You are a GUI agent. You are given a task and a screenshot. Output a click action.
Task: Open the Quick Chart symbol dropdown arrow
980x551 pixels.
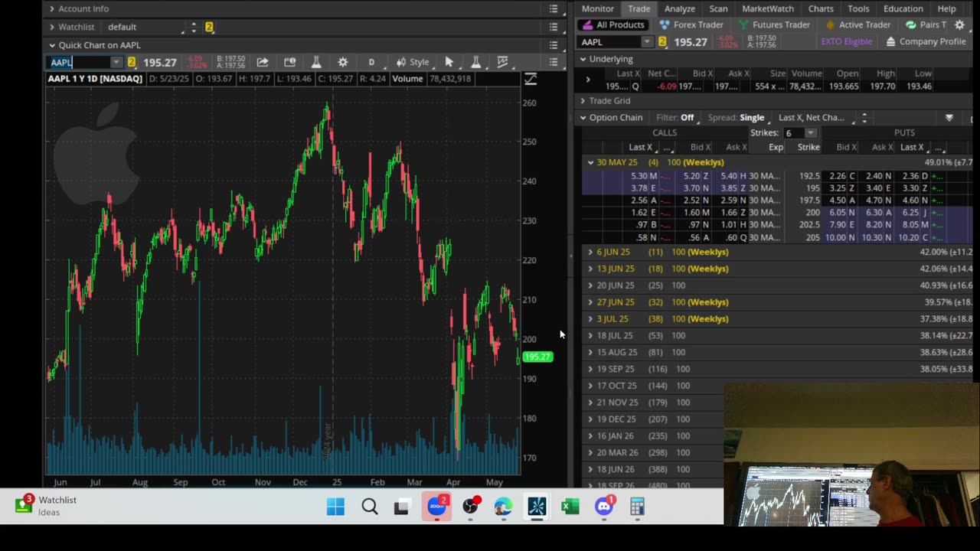(116, 62)
